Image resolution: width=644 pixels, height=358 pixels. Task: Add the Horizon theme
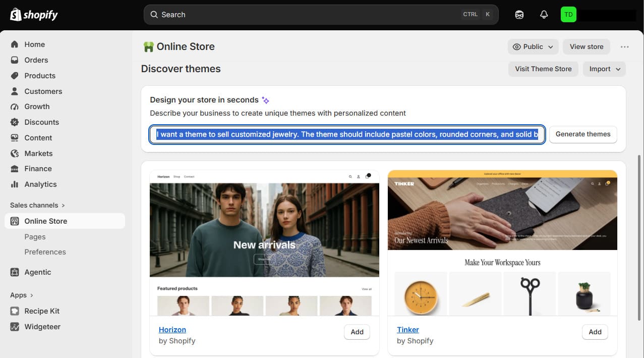tap(357, 332)
